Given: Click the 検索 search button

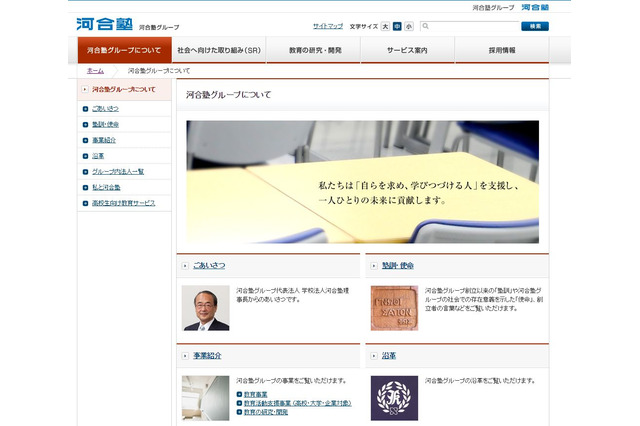Looking at the screenshot, I should tap(535, 26).
